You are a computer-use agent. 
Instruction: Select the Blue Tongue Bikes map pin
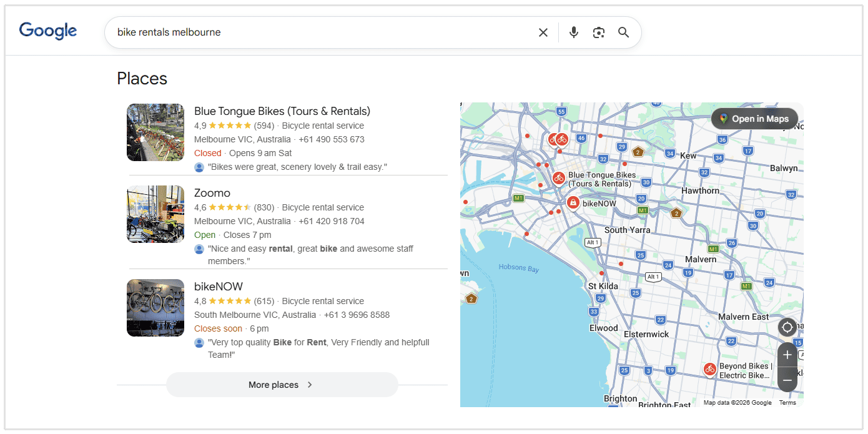point(558,178)
